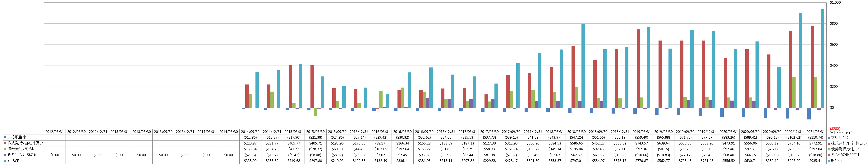Select the ($2.36) other financing cell
The width and height of the screenshot is (868, 164).
click(x=250, y=155)
